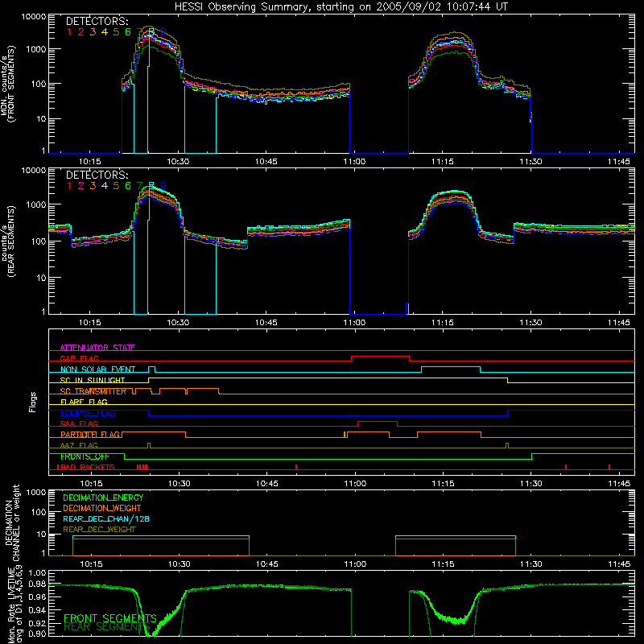This screenshot has width=644, height=644.
Task: Select the ATTENUATOR_STATE flag label
Action: coord(97,348)
